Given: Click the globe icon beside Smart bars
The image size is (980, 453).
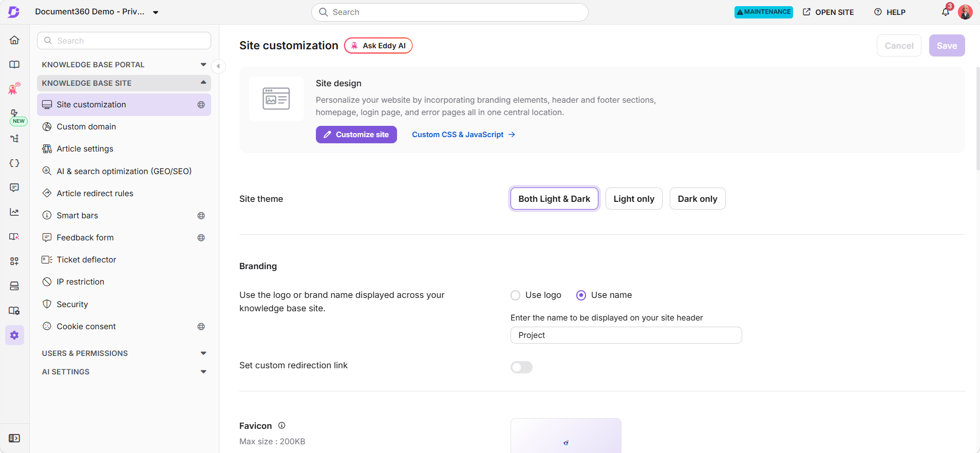Looking at the screenshot, I should (x=201, y=216).
